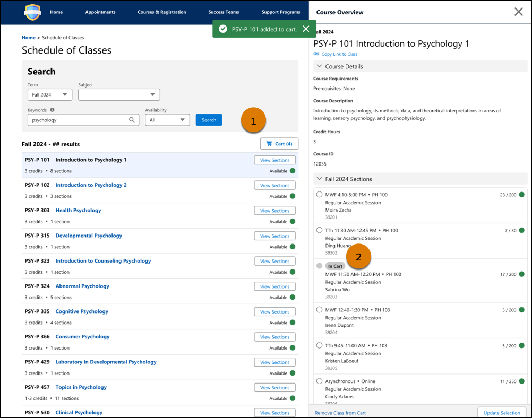Image resolution: width=532 pixels, height=418 pixels.
Task: Click View Sections for PSY-P 457
Action: coord(275,387)
